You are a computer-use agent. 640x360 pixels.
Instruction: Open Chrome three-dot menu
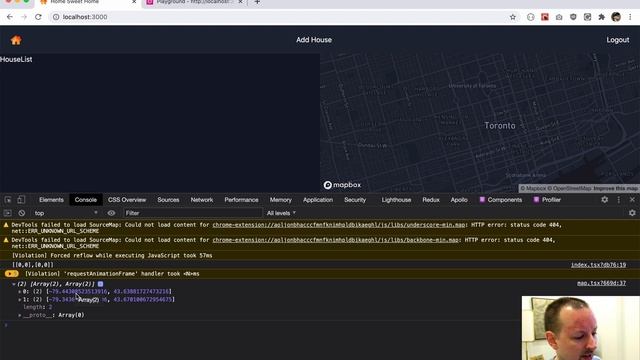click(x=630, y=17)
